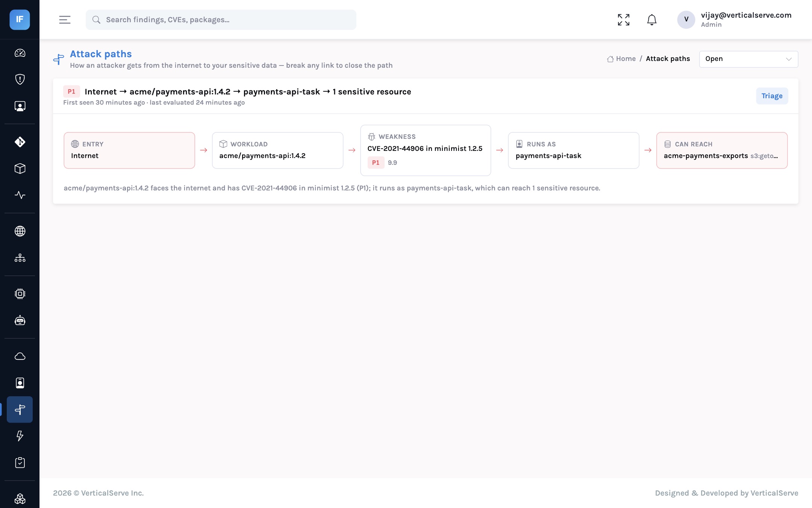Open the network hierarchy icon in sidebar
Screen dimensions: 812x508
click(20, 258)
